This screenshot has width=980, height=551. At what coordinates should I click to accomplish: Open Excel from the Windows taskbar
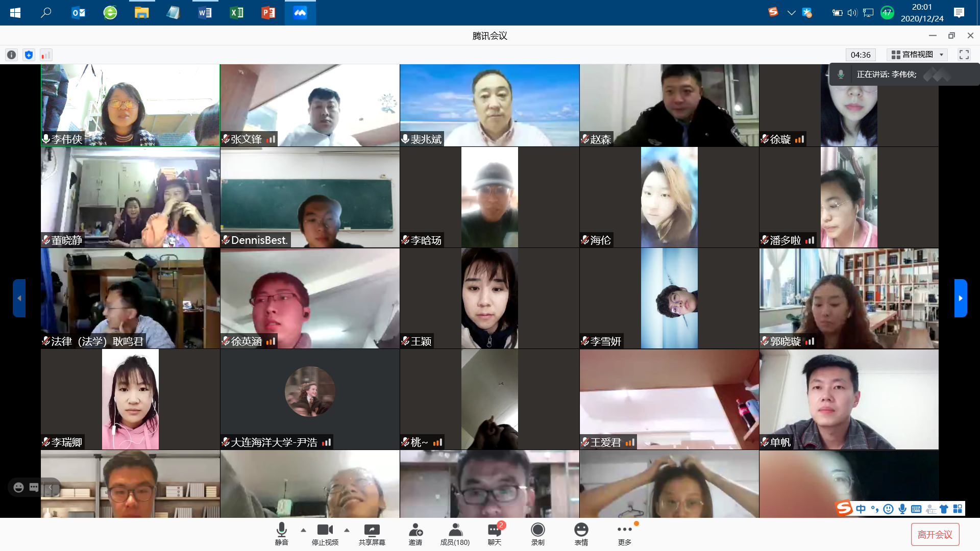click(236, 12)
